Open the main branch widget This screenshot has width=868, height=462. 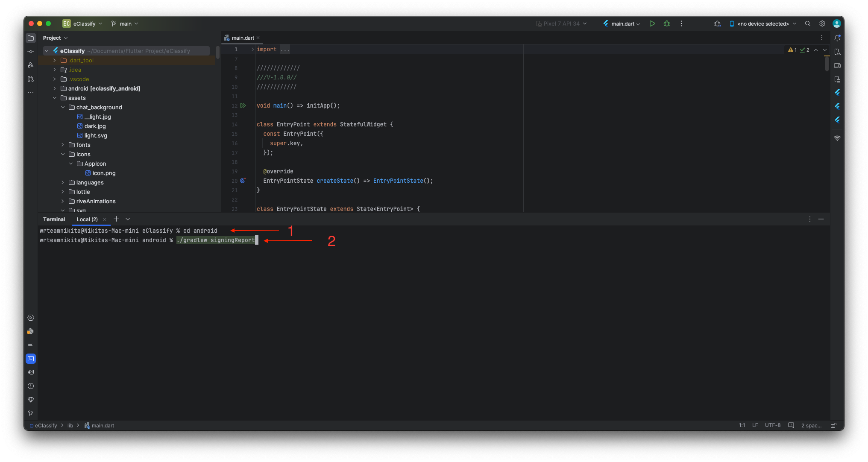(125, 23)
